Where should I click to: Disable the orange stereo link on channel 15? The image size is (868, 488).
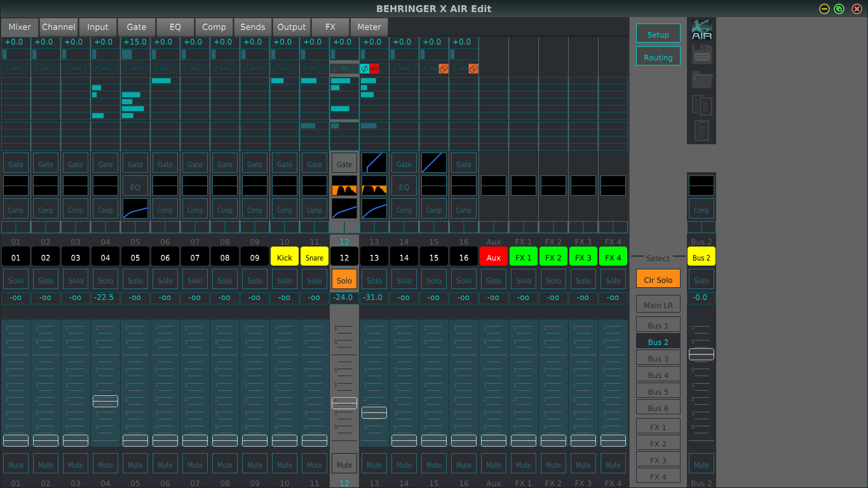(444, 69)
